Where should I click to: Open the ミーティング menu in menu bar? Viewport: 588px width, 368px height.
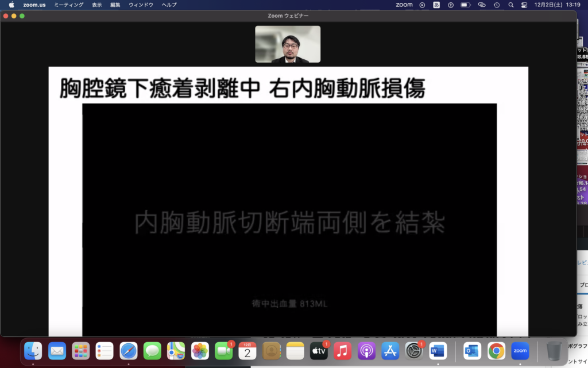click(x=68, y=5)
